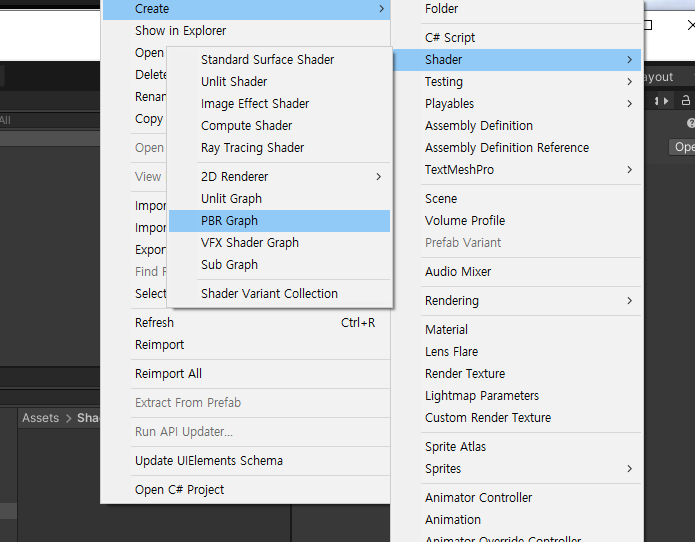The height and width of the screenshot is (542, 695).
Task: Create an Audio Mixer
Action: click(x=517, y=272)
